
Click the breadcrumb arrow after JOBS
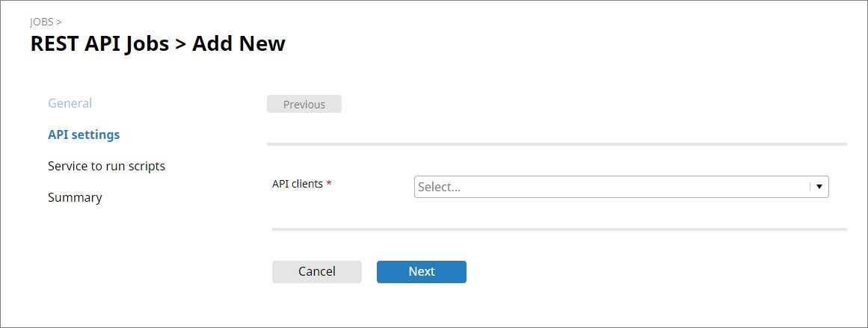click(x=59, y=22)
